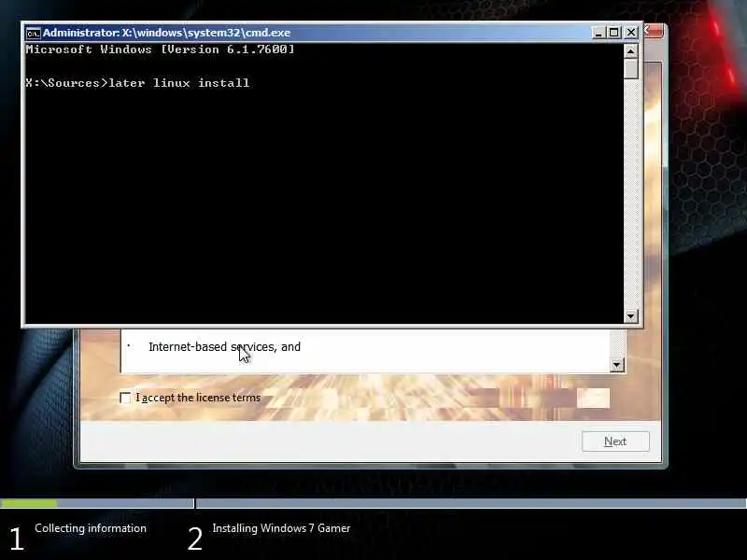The image size is (747, 560).
Task: Close the Administrator cmd.exe window
Action: 631,33
